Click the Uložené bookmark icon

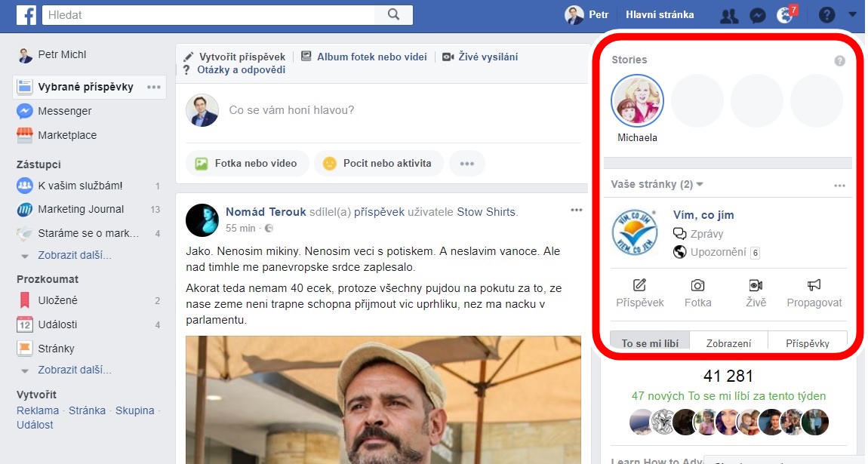(x=24, y=300)
